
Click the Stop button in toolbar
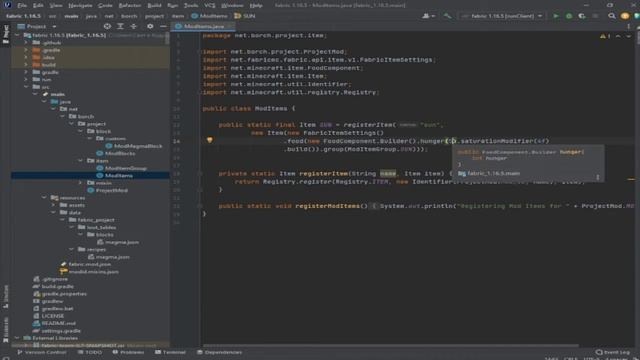pos(595,16)
